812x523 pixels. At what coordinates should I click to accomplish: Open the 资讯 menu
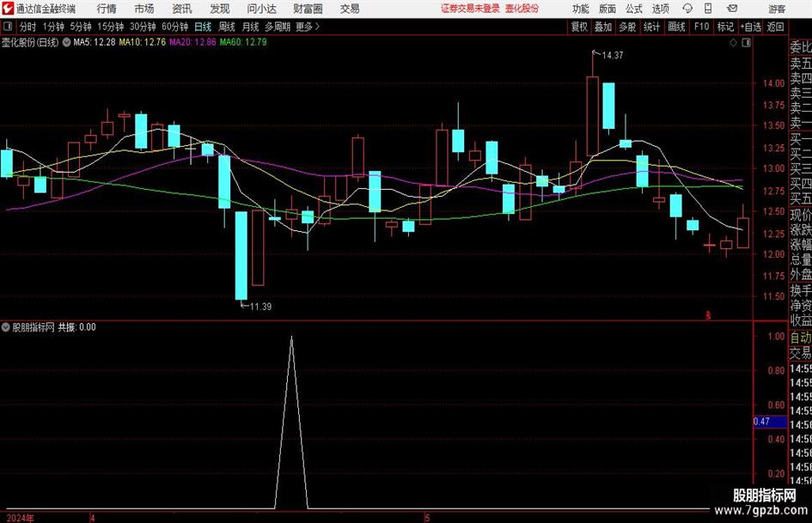182,9
